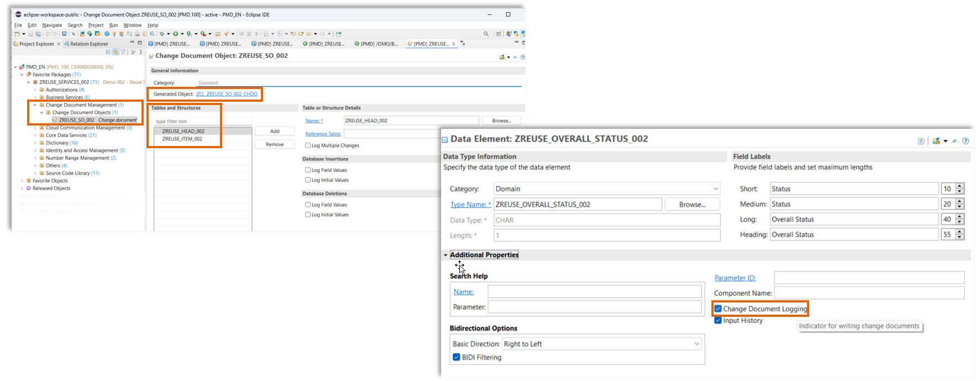This screenshot has height=381, width=980.
Task: Open Project Explorer view menu dots
Action: pos(140,52)
